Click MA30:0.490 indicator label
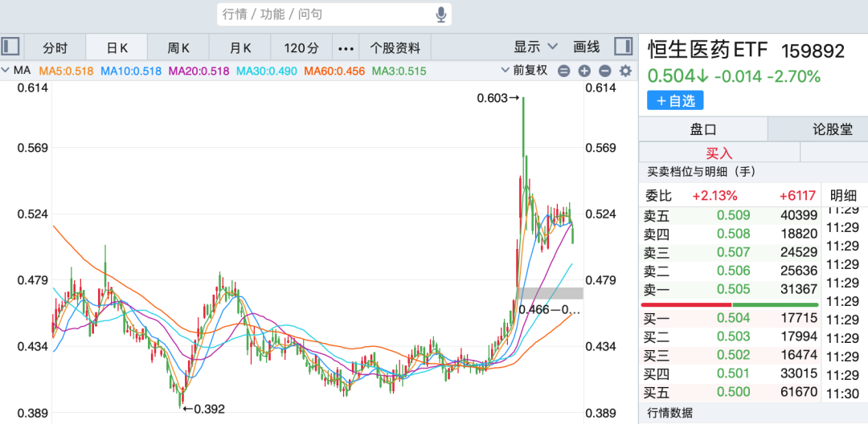The height and width of the screenshot is (424, 868). click(x=267, y=71)
